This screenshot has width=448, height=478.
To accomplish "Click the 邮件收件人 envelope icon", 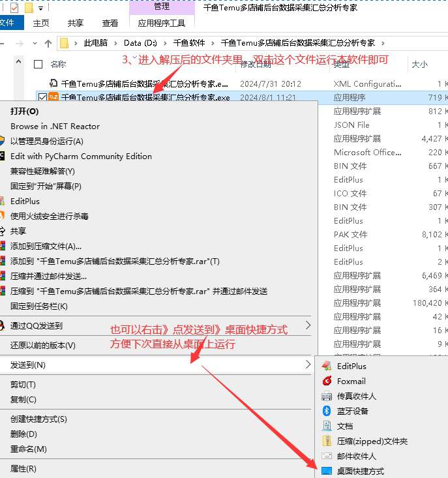I will point(327,455).
